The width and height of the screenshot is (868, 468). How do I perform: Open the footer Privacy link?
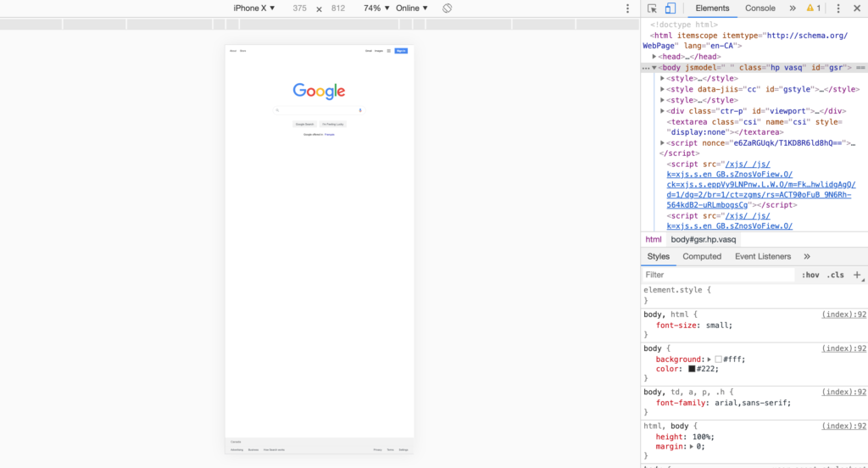(x=377, y=449)
